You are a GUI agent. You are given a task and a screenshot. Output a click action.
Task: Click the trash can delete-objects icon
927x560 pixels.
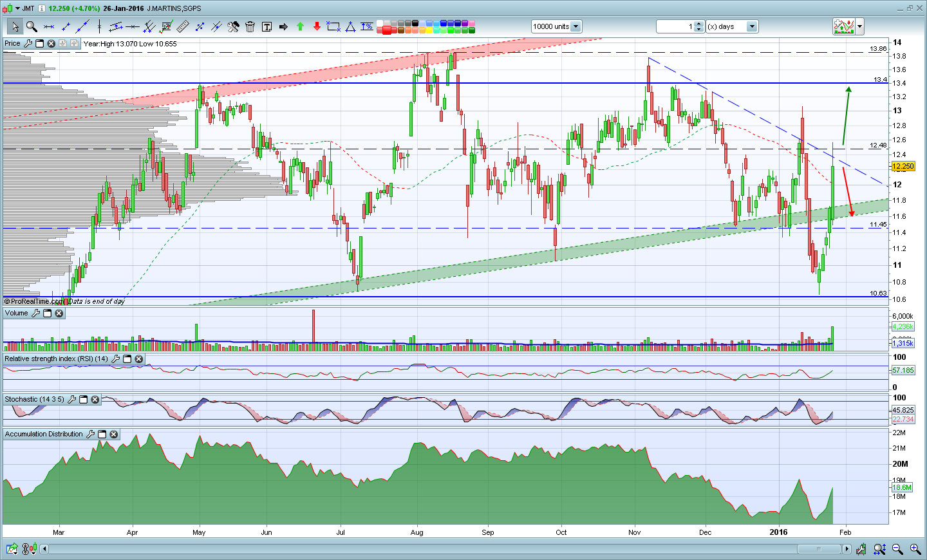[250, 26]
